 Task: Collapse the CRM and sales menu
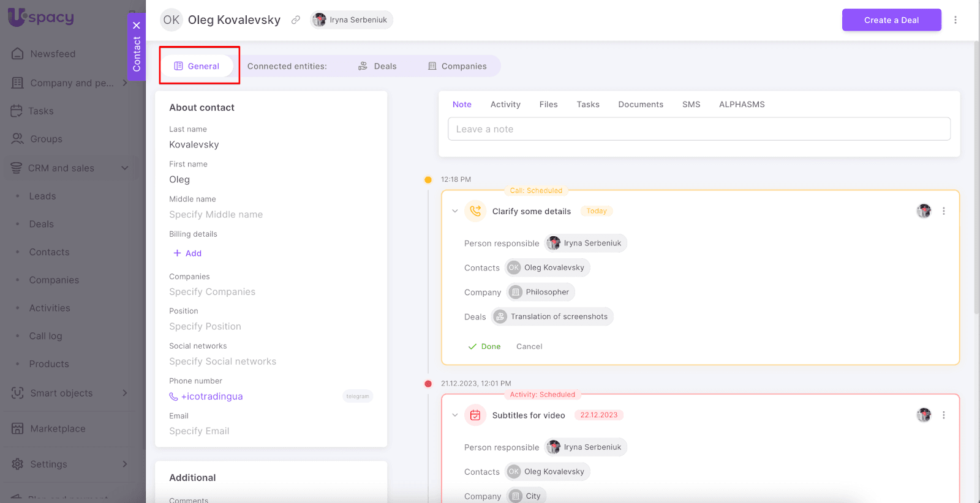coord(125,168)
